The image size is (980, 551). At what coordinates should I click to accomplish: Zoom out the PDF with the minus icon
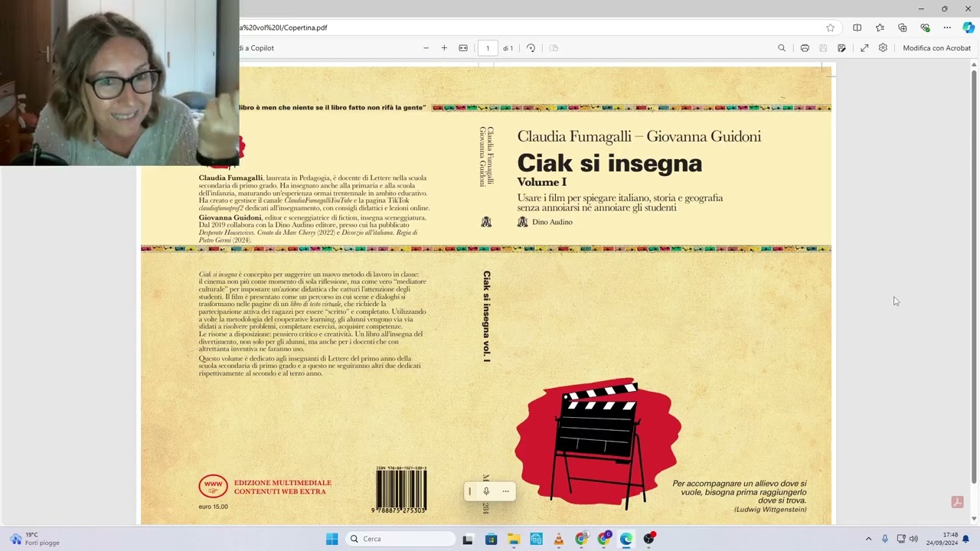tap(426, 48)
